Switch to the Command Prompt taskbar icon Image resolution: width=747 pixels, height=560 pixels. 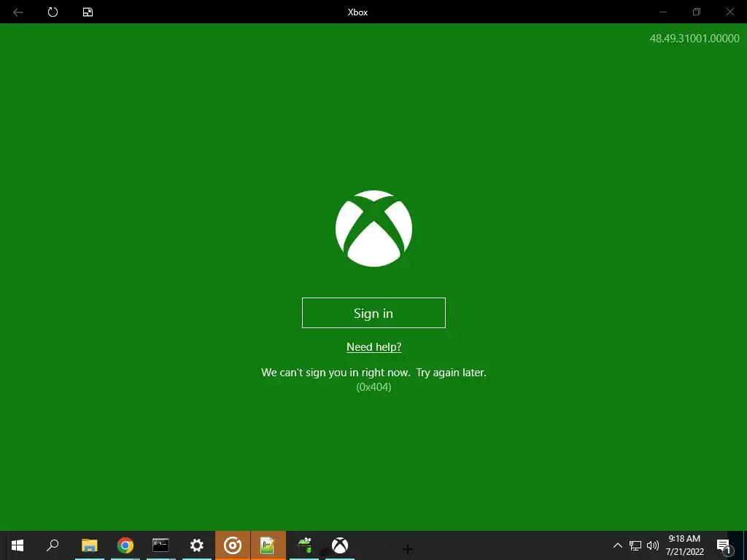pyautogui.click(x=160, y=545)
